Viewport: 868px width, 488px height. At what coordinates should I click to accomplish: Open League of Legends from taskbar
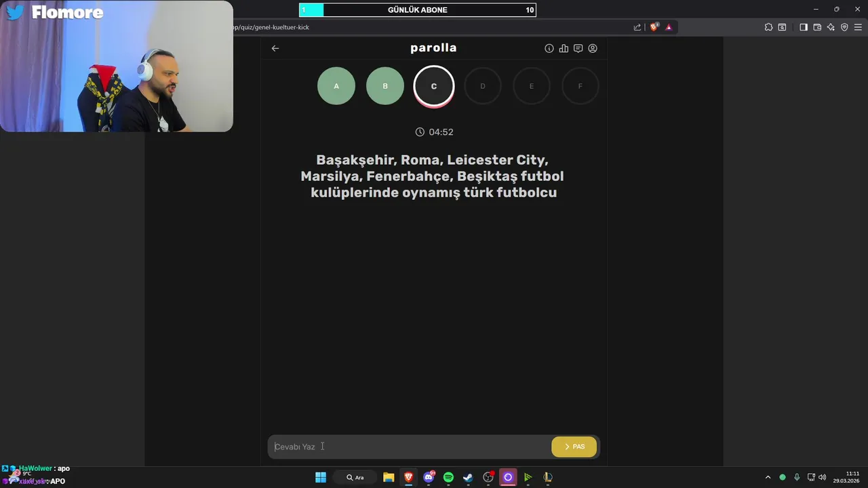[547, 477]
